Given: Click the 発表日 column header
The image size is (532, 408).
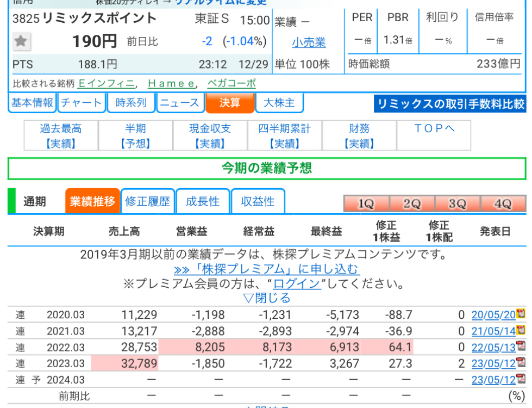Looking at the screenshot, I should 495,231.
